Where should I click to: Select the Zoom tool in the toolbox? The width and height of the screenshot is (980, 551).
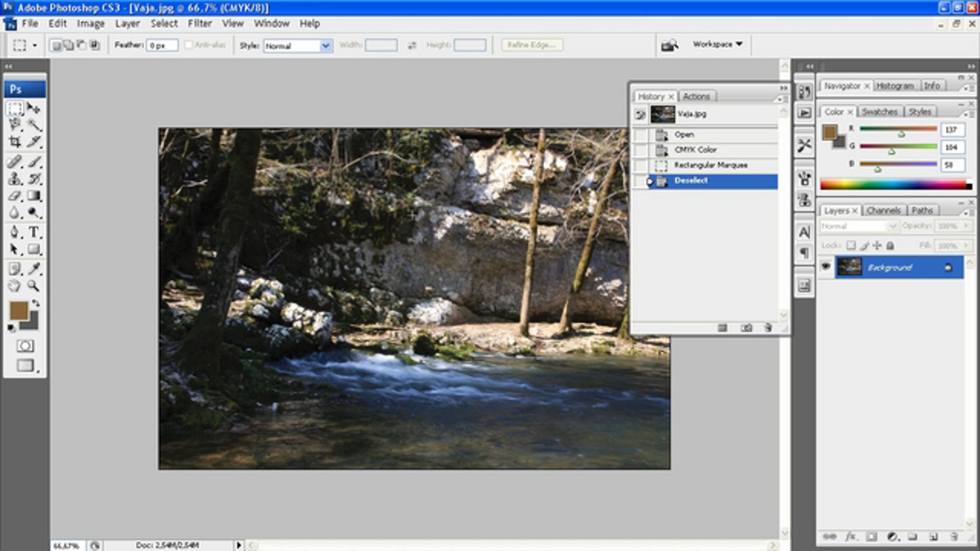pyautogui.click(x=34, y=286)
